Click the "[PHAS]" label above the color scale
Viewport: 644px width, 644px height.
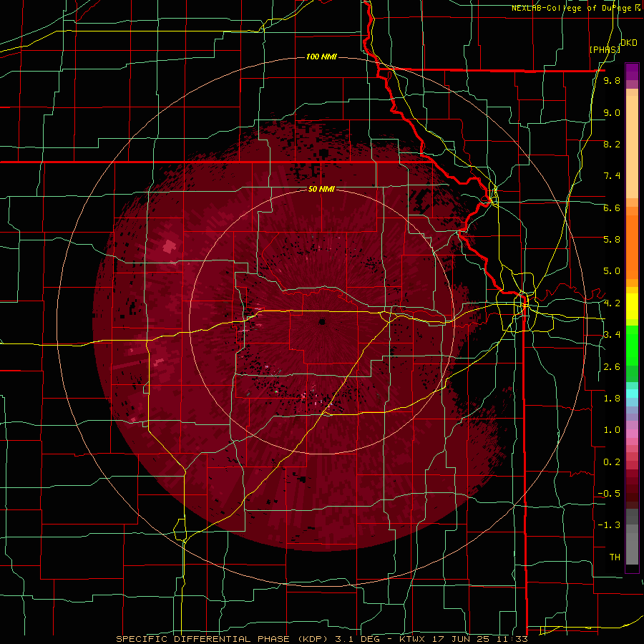(605, 49)
